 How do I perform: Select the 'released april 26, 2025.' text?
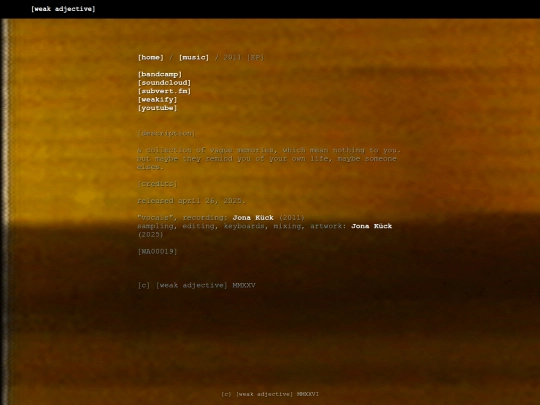coord(191,201)
